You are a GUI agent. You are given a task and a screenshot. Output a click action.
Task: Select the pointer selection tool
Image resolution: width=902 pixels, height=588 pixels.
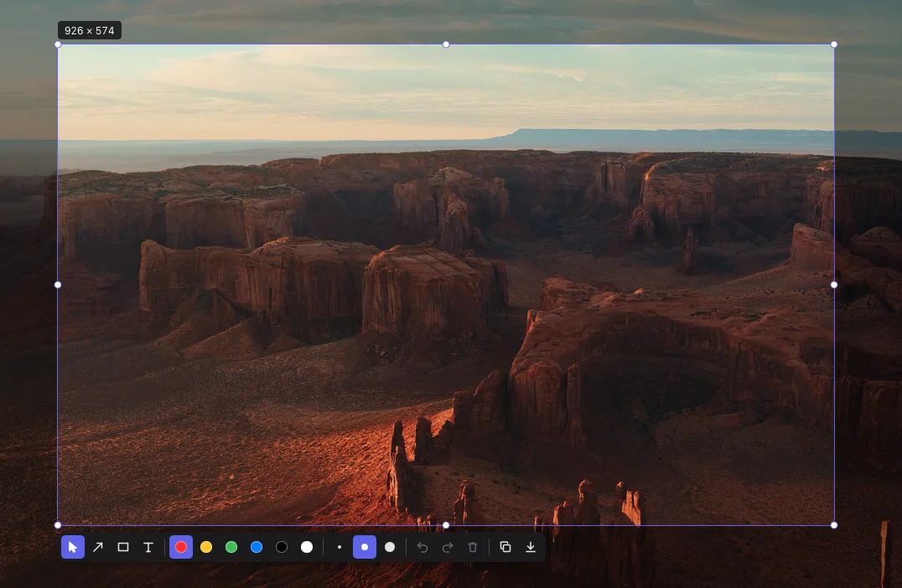click(x=72, y=547)
